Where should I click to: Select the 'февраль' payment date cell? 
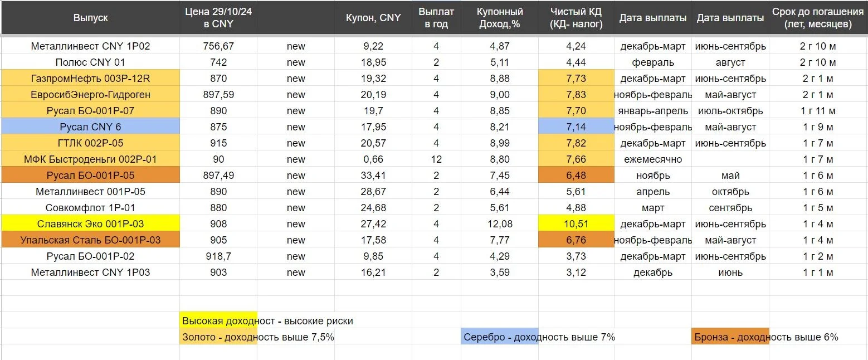tap(653, 62)
